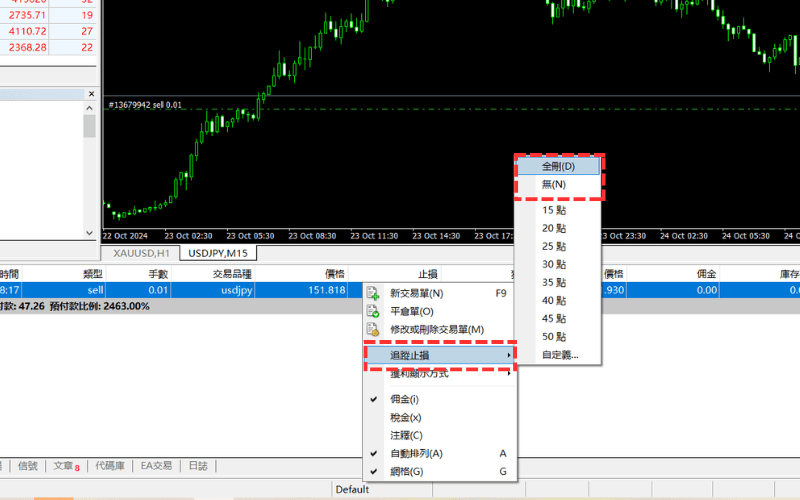Switch to the USDJPY,M15 chart tab
Image resolution: width=800 pixels, height=500 pixels.
217,253
